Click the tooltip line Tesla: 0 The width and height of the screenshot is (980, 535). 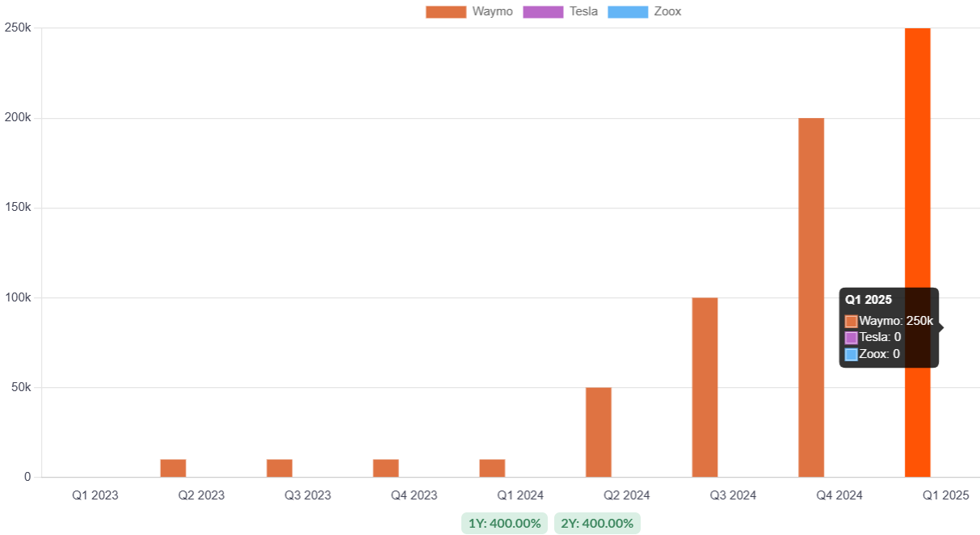[x=873, y=337]
